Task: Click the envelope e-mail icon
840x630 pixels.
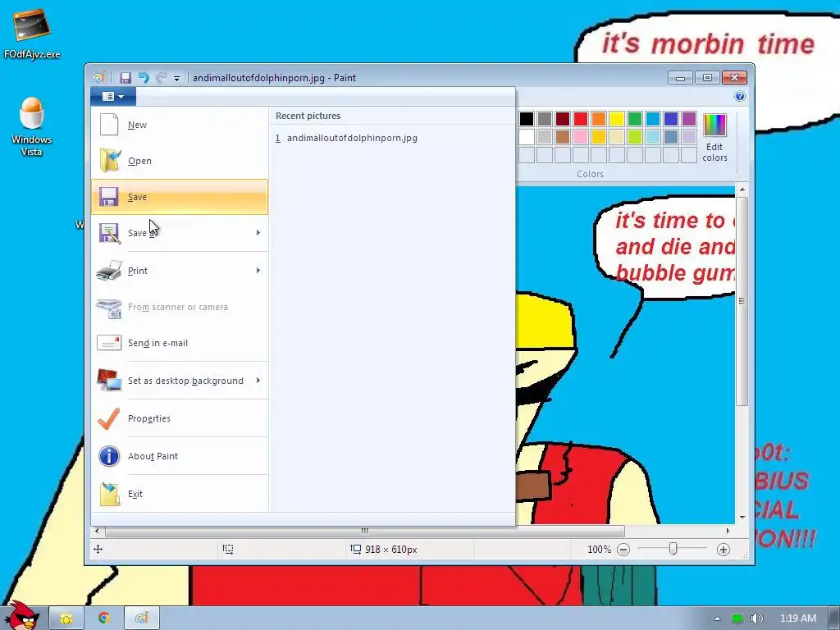Action: (109, 343)
